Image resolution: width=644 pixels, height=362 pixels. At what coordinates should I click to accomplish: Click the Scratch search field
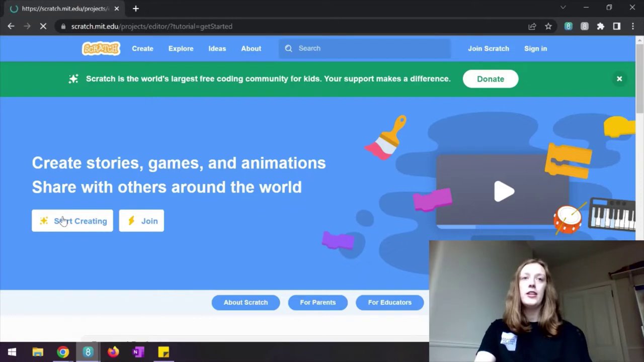(365, 48)
